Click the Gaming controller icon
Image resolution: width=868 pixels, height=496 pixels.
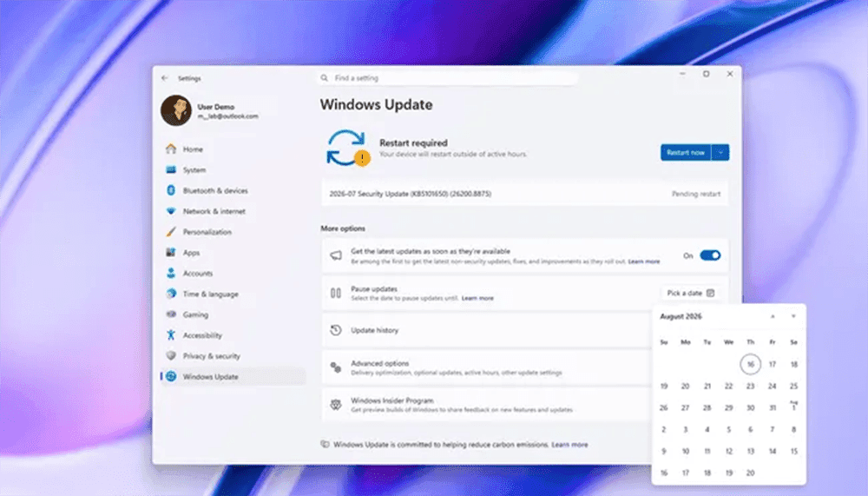[x=171, y=314]
